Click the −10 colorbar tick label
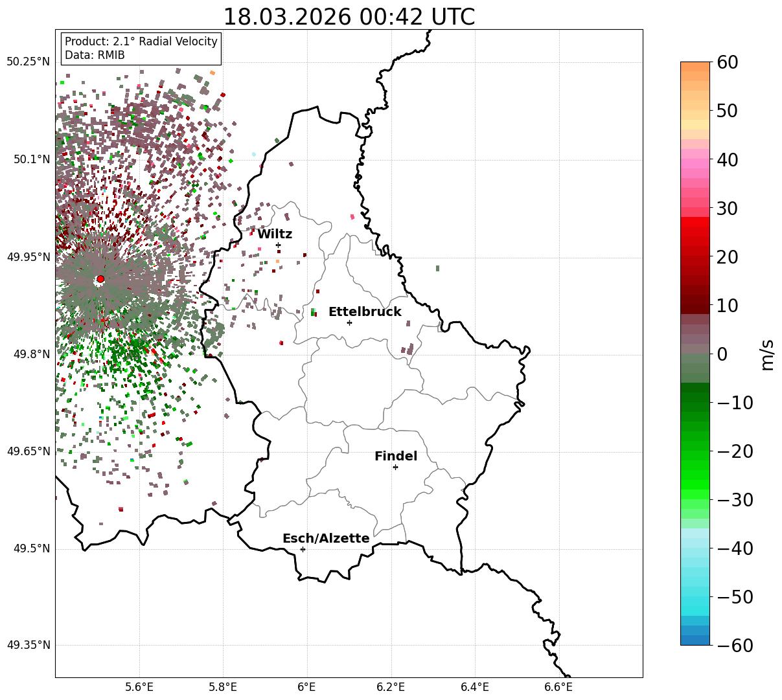The height and width of the screenshot is (700, 782). coord(735,403)
